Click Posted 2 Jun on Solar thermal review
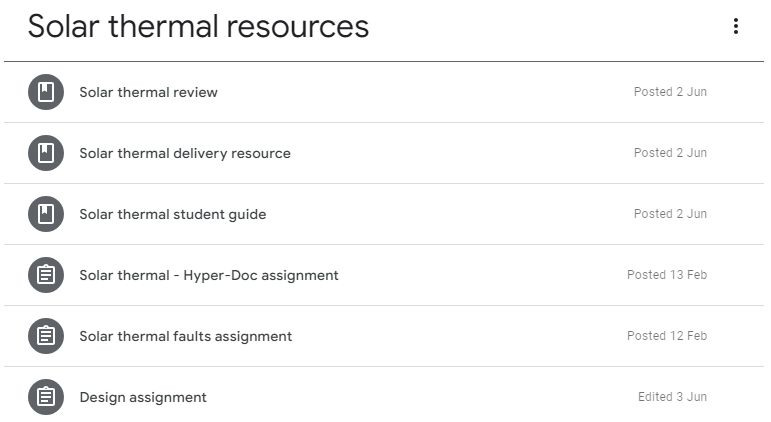Viewport: 771px width, 422px height. pyautogui.click(x=670, y=92)
